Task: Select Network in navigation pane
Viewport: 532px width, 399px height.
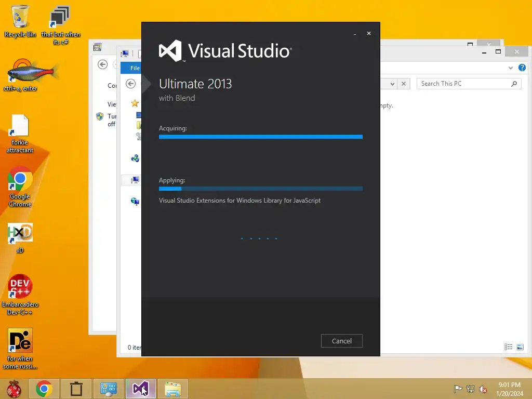Action: coord(135,201)
